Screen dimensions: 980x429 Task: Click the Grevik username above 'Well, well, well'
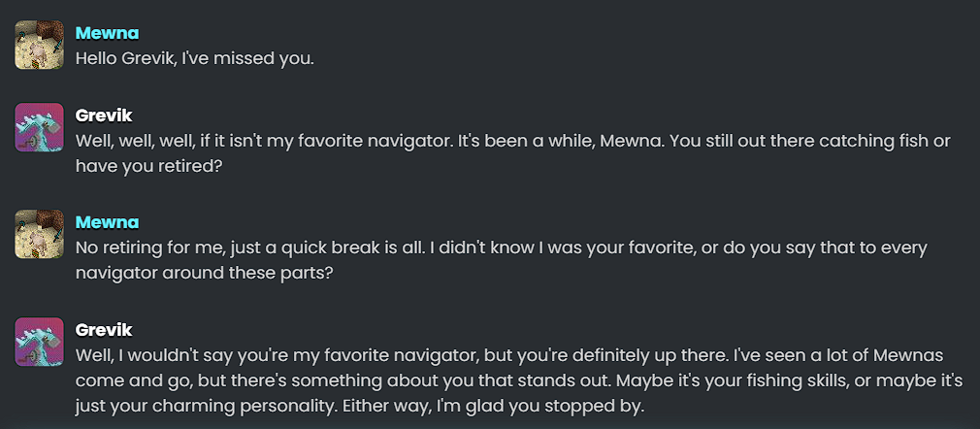coord(104,115)
